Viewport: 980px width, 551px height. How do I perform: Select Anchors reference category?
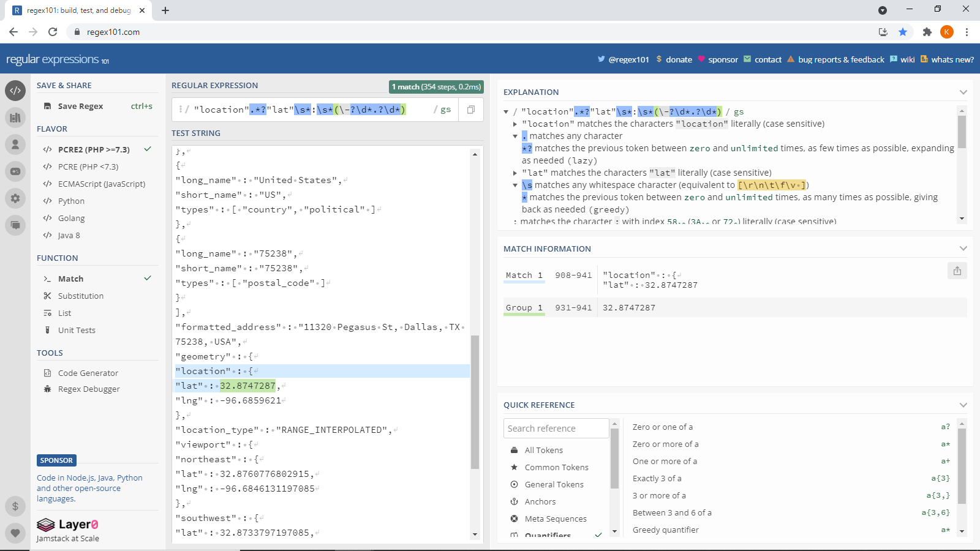[540, 501]
